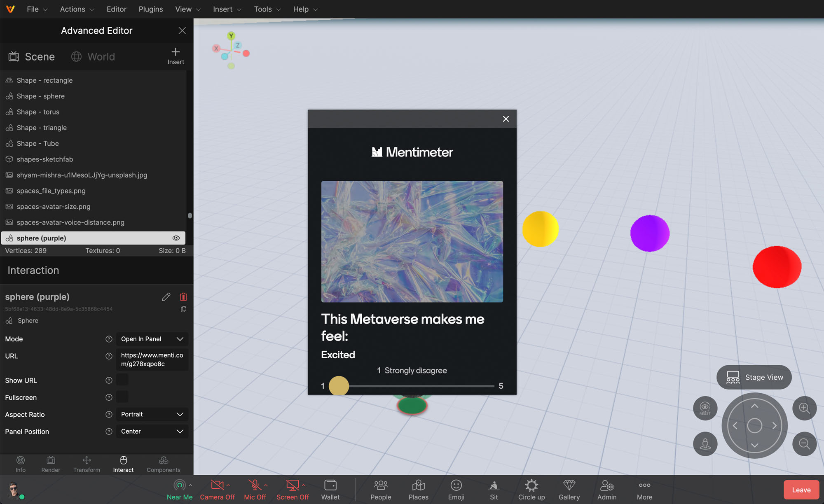Open the Mode dropdown (Open In Panel)
This screenshot has width=824, height=504.
(x=152, y=339)
